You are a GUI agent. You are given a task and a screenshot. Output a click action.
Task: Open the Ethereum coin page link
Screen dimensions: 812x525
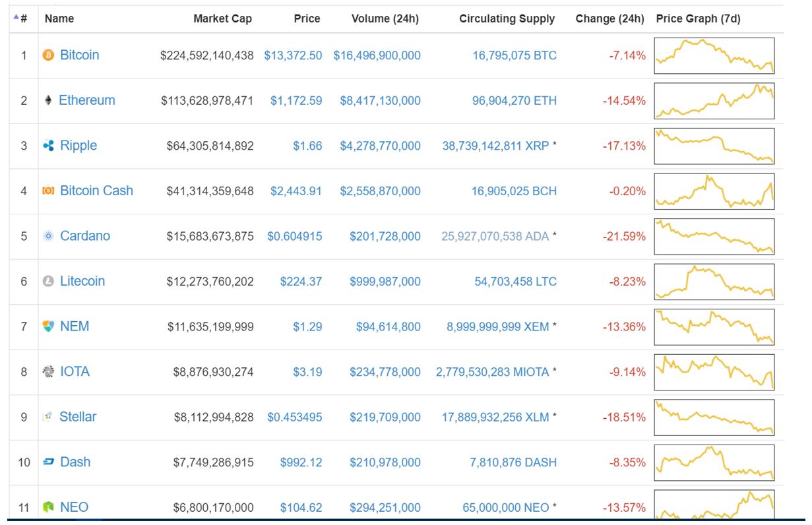point(86,100)
